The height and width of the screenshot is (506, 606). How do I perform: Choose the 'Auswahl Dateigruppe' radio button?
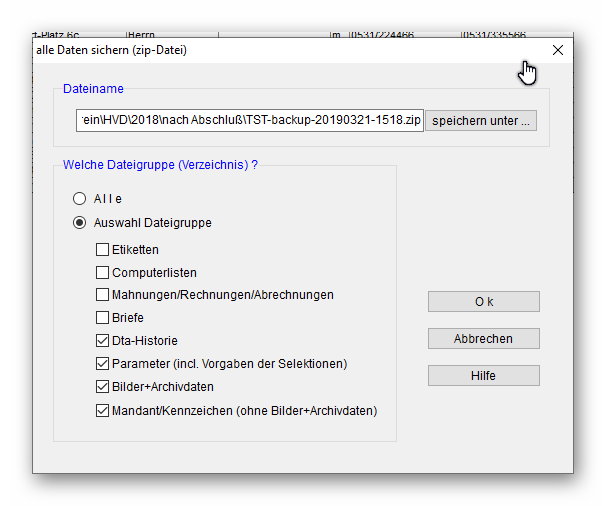point(79,223)
